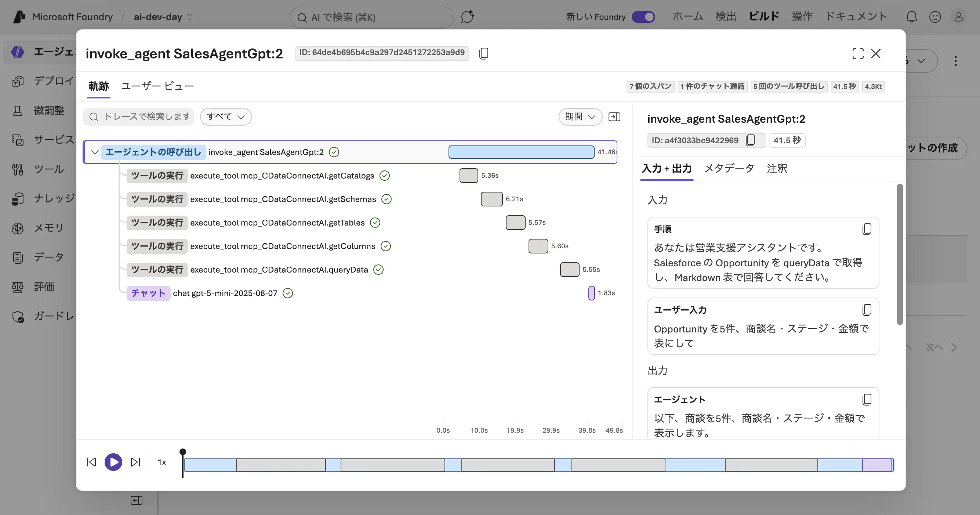980x515 pixels.
Task: Open データ sidebar icon
Action: pos(18,257)
